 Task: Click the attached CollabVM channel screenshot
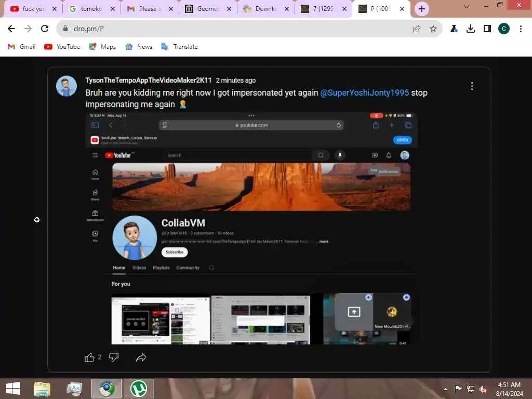pyautogui.click(x=251, y=229)
